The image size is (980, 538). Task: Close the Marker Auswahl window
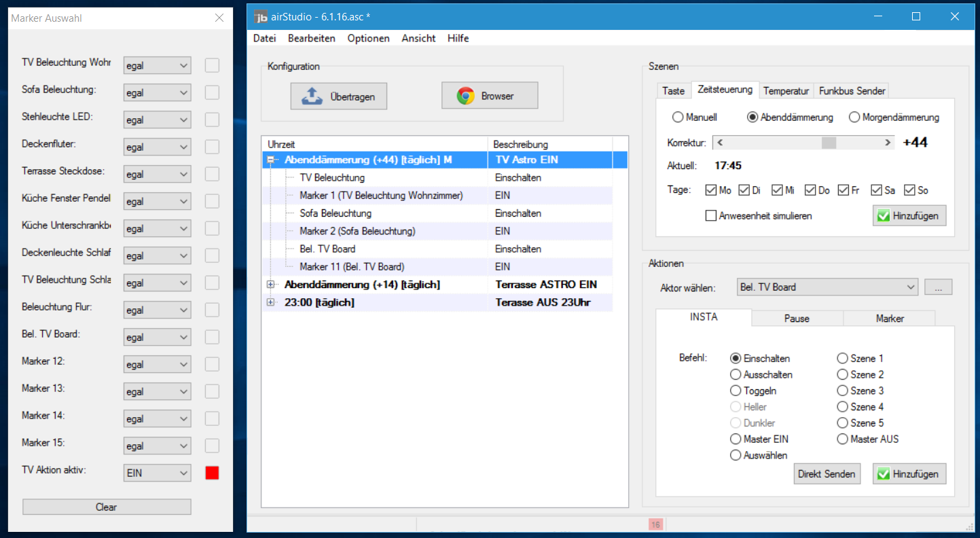[x=219, y=18]
